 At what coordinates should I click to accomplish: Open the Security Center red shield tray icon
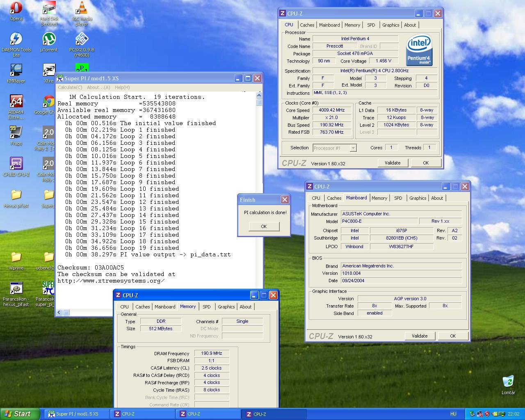pos(487,414)
